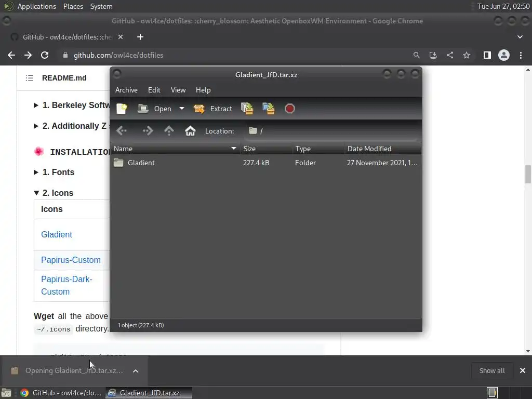Open Chrome profile avatar
The width and height of the screenshot is (532, 399).
(x=504, y=55)
